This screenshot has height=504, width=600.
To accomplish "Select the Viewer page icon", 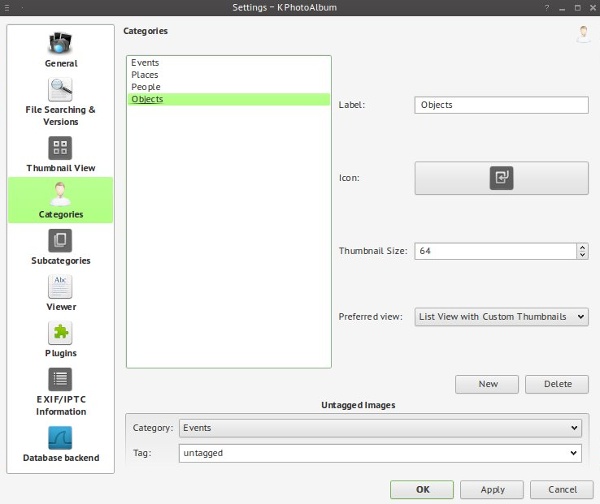I will click(60, 287).
